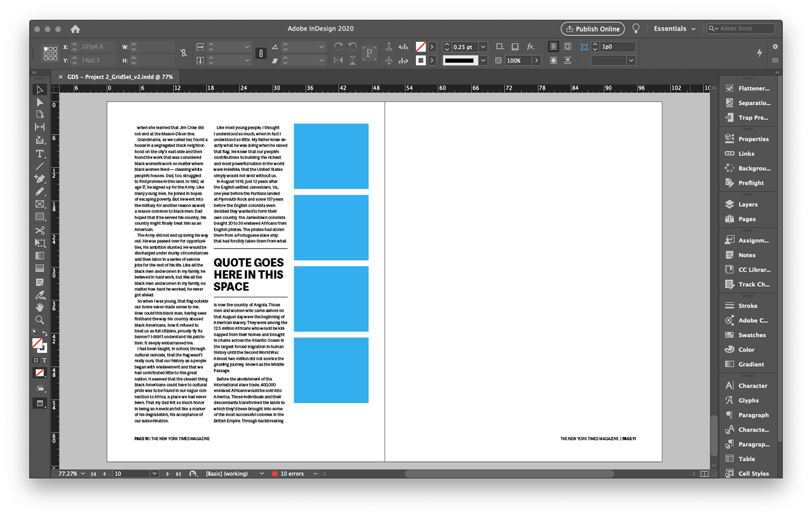
Task: Open the opacity slider arrow
Action: [x=536, y=60]
